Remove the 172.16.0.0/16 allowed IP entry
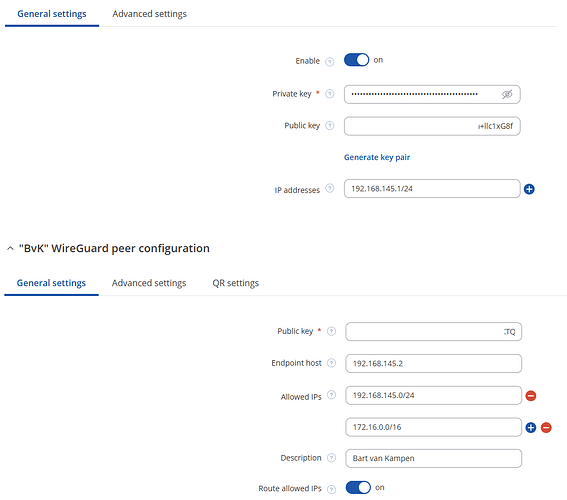Image resolution: width=567 pixels, height=500 pixels. [x=546, y=428]
